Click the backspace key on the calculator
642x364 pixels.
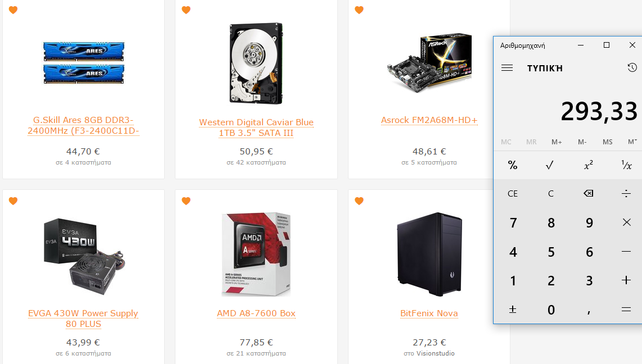pyautogui.click(x=589, y=193)
